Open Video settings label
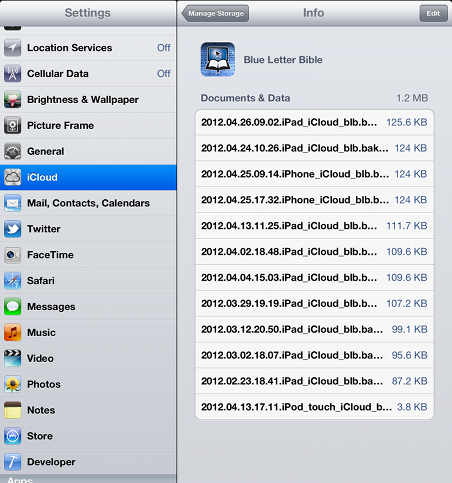Image resolution: width=452 pixels, height=483 pixels. [x=40, y=358]
